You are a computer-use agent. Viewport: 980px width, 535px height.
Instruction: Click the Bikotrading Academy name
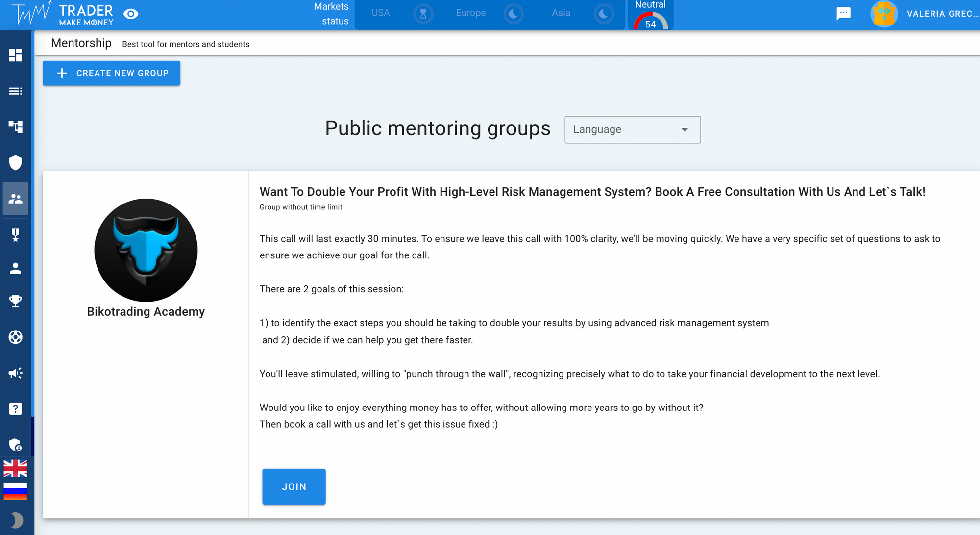146,312
